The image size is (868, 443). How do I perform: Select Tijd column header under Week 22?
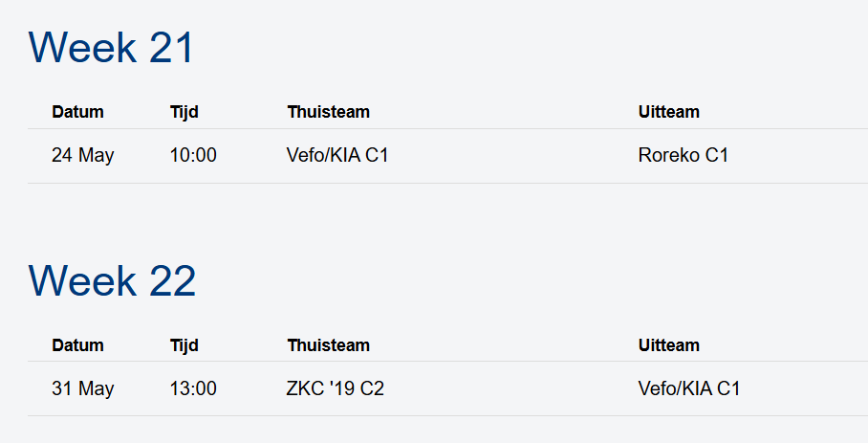click(x=184, y=345)
